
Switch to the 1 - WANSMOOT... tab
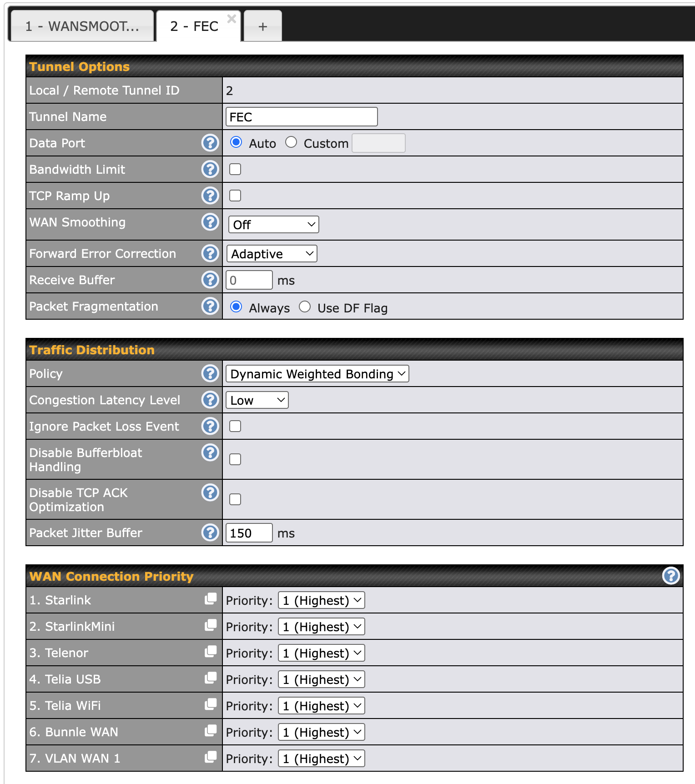[82, 26]
